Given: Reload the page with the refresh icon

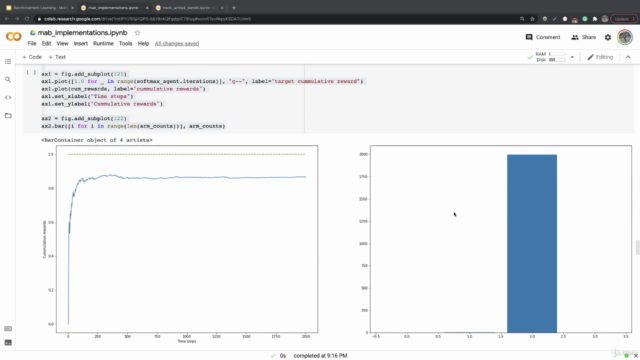Looking at the screenshot, I should tap(27, 19).
